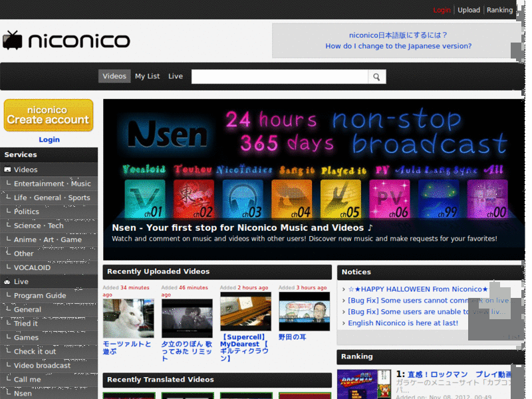Click the Login link under Create account
This screenshot has width=532, height=399.
(49, 140)
